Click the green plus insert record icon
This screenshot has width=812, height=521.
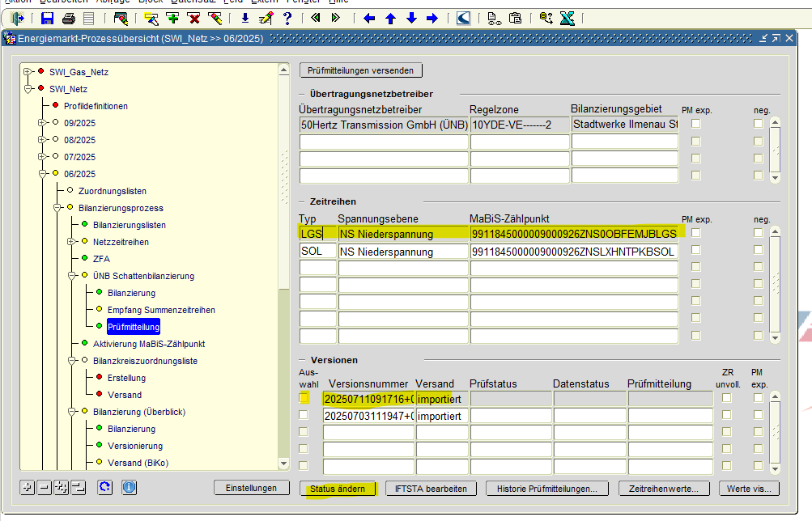[172, 18]
